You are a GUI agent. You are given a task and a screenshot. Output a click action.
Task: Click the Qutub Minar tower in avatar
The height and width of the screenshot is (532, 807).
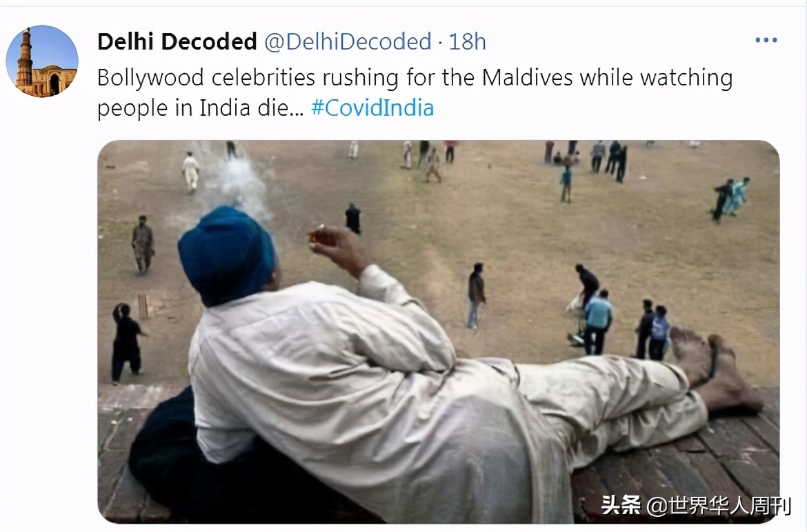pyautogui.click(x=23, y=59)
